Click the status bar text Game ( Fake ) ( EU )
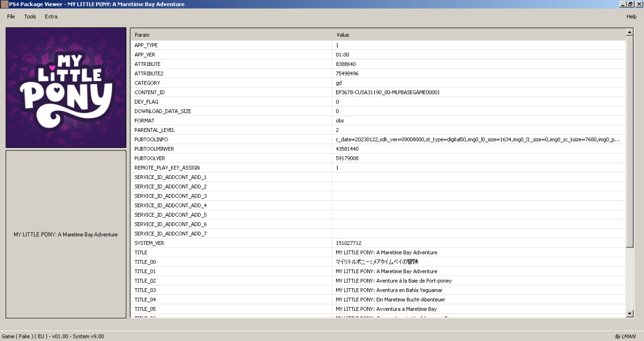Image resolution: width=644 pixels, height=341 pixels. point(25,336)
